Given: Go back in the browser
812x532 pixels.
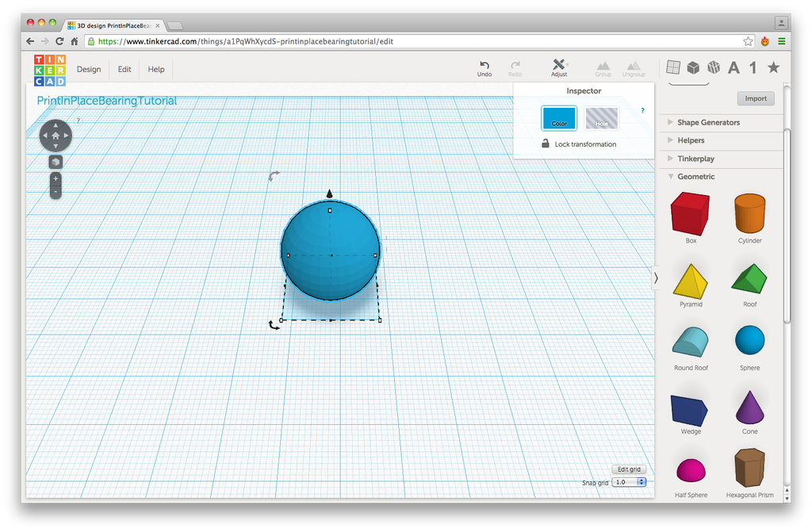Looking at the screenshot, I should (x=30, y=41).
